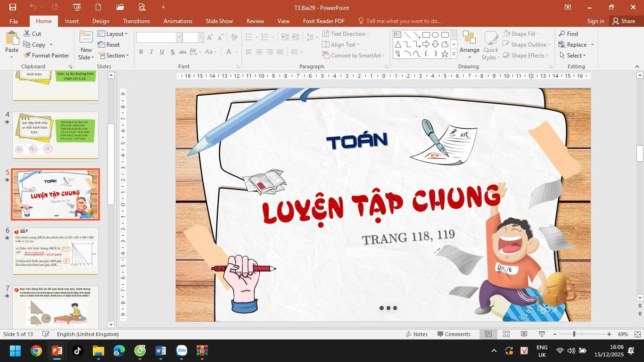This screenshot has height=362, width=644.
Task: Switch to the Slide Show tab
Action: point(219,21)
